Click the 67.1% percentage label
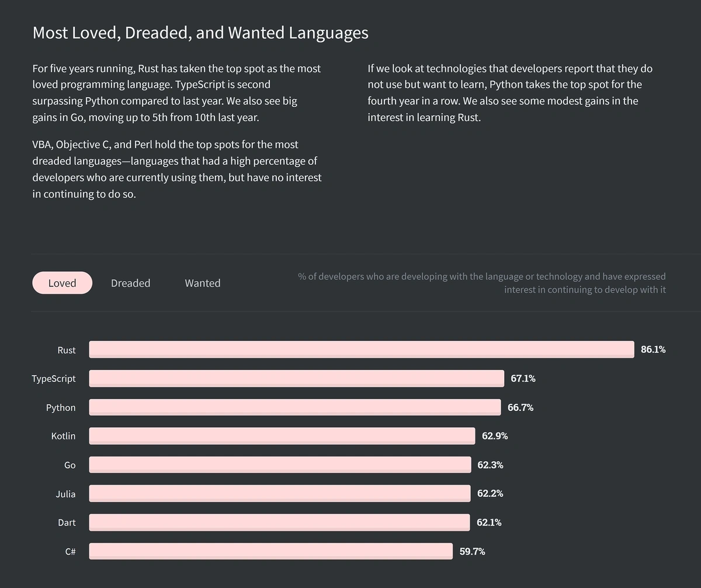701x588 pixels. click(523, 378)
